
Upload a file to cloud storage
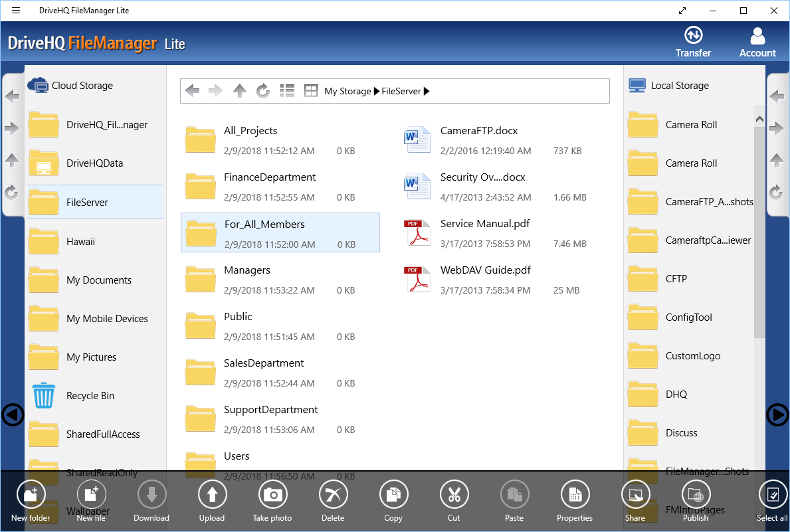coord(212,495)
